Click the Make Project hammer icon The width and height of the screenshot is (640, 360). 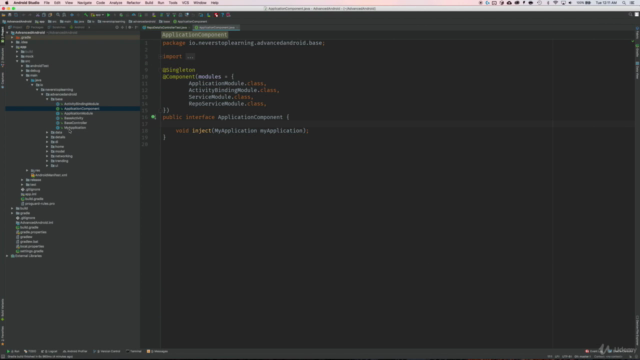86,15
